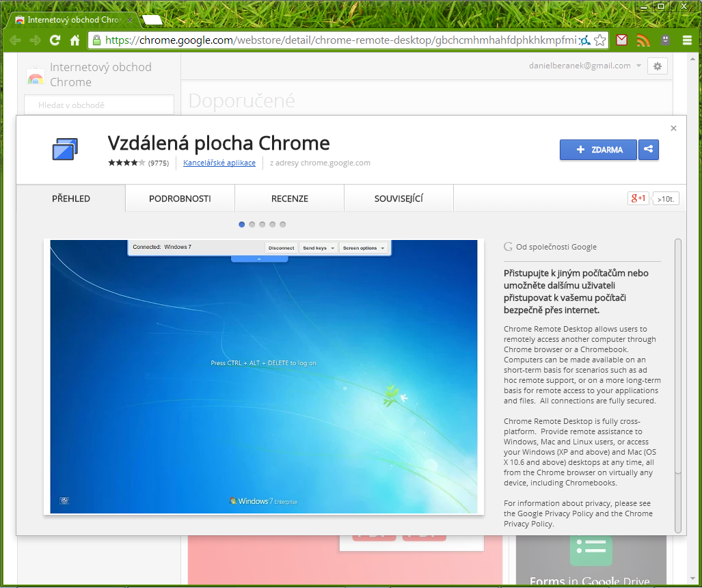The width and height of the screenshot is (702, 588).
Task: Open the danielberanek@gmail.com account dropdown
Action: (584, 66)
